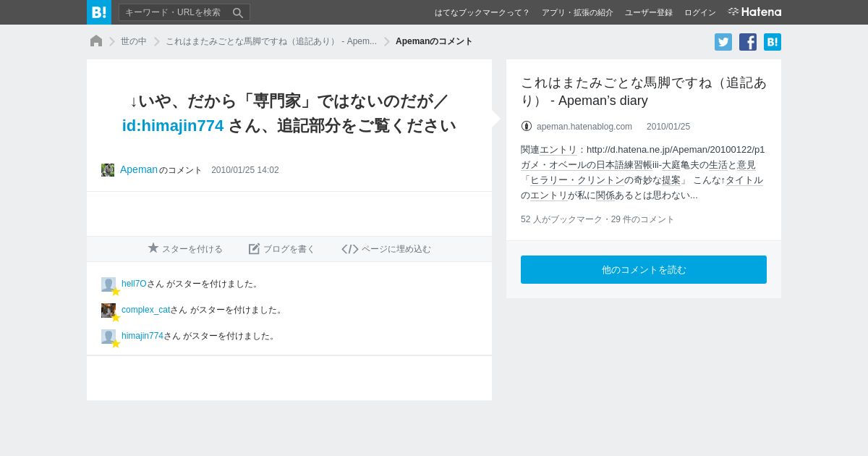Click Apeman's avatar image
The height and width of the screenshot is (456, 868).
(x=108, y=170)
